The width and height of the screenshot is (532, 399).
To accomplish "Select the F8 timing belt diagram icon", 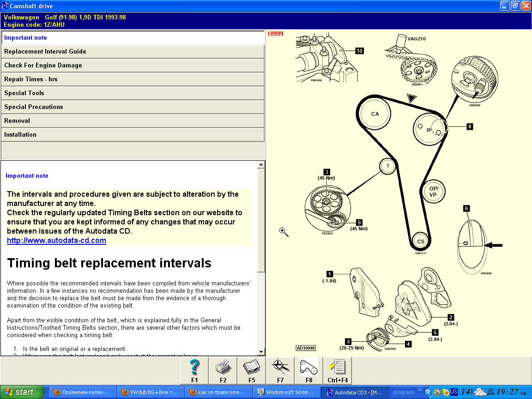I will (x=309, y=368).
